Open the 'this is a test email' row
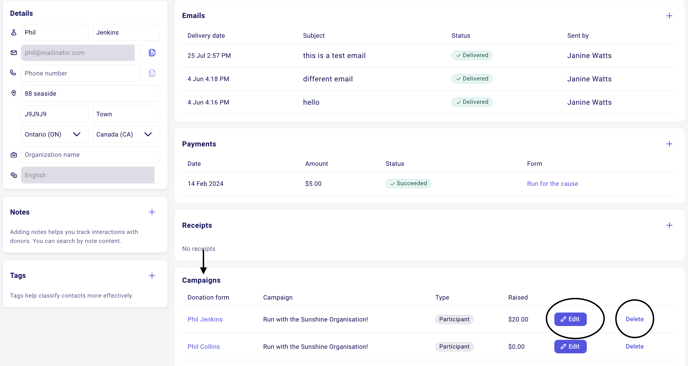Viewport: 688px width, 366px height. (430, 56)
